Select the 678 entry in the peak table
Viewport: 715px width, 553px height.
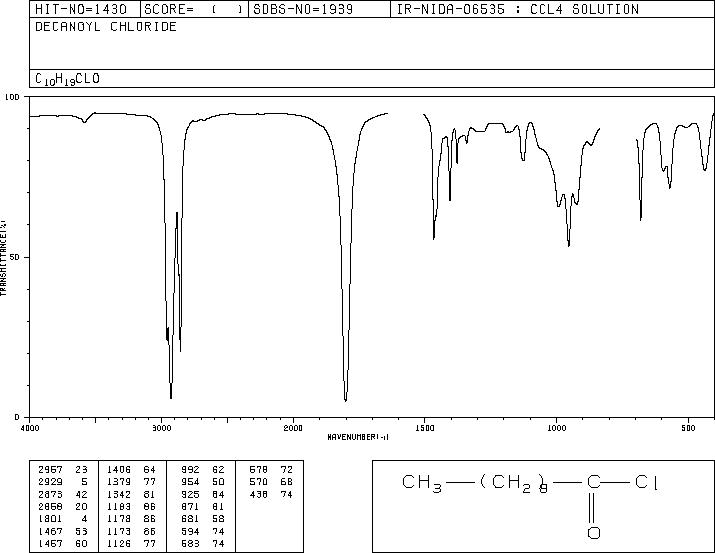point(271,470)
